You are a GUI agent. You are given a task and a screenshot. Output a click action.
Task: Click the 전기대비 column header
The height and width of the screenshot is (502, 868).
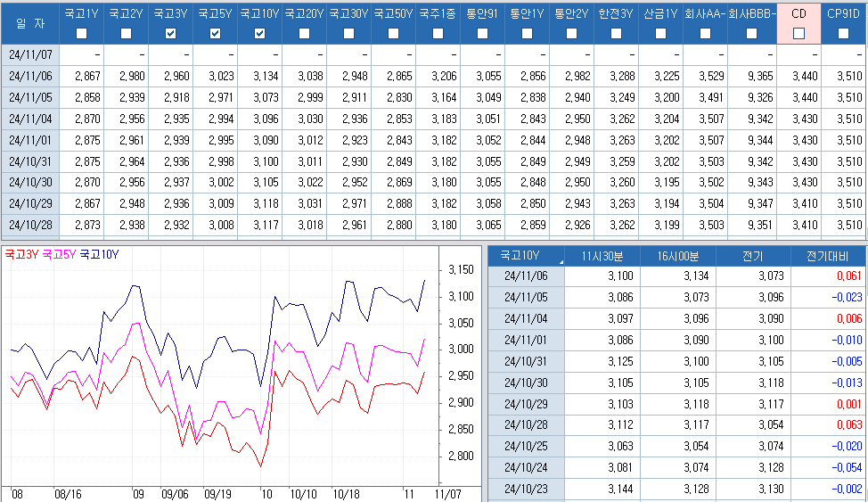point(828,256)
